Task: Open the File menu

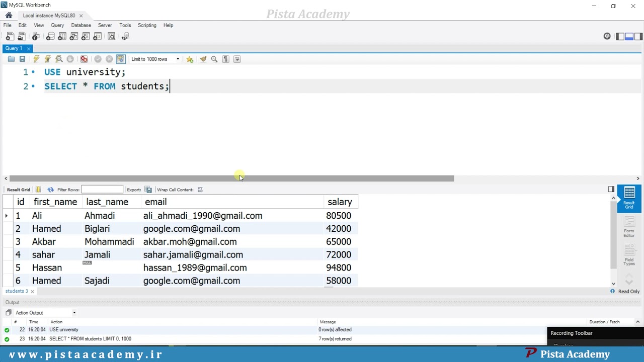Action: 7,25
